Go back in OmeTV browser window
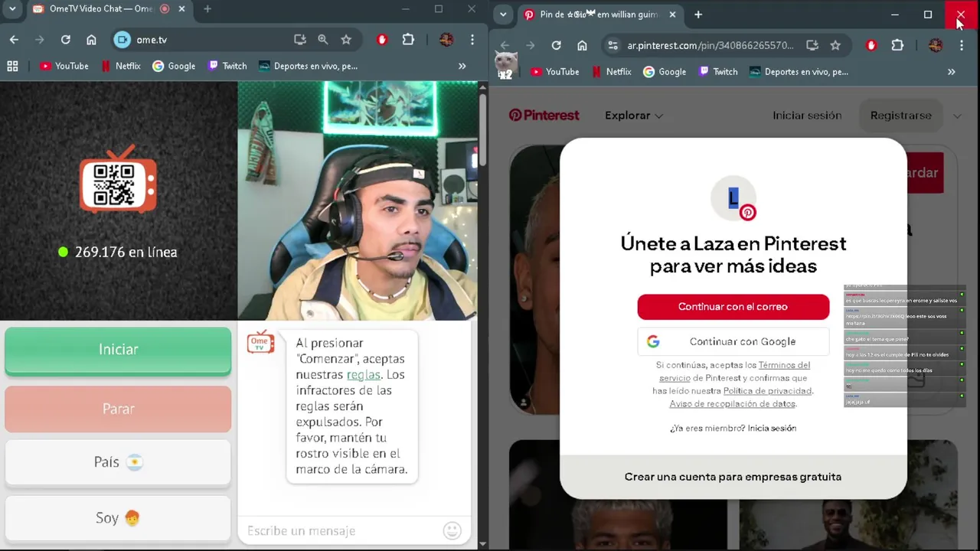The height and width of the screenshot is (551, 980). [14, 40]
